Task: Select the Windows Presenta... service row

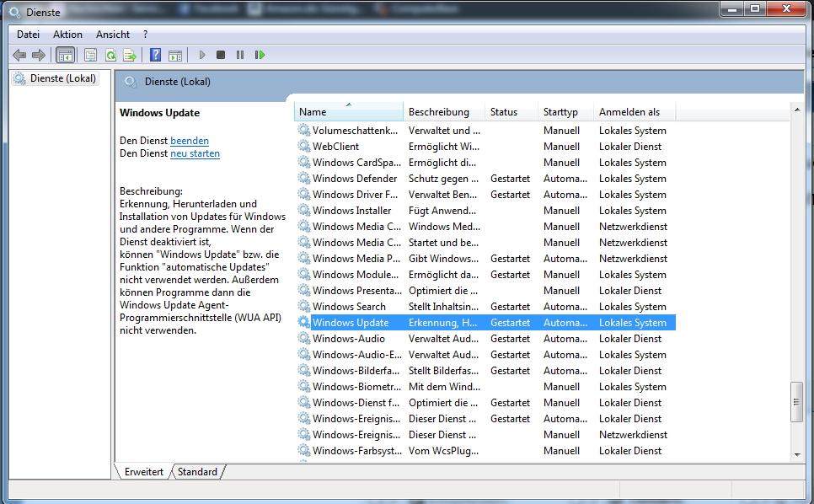Action: (x=485, y=290)
